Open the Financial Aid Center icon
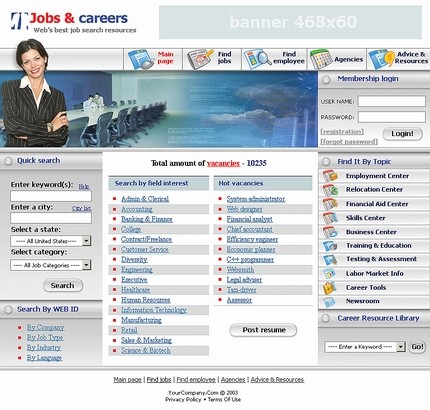This screenshot has height=410, width=430. pos(330,204)
